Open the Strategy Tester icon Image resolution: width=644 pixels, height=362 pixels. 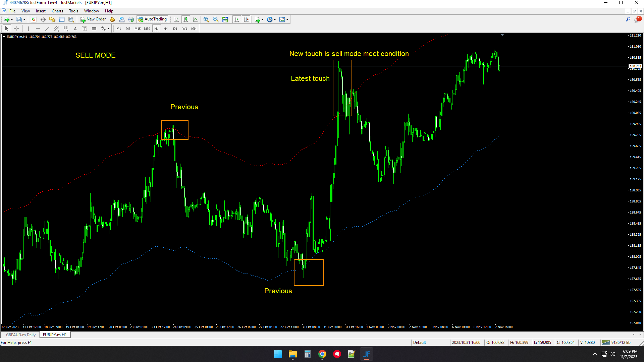click(71, 19)
